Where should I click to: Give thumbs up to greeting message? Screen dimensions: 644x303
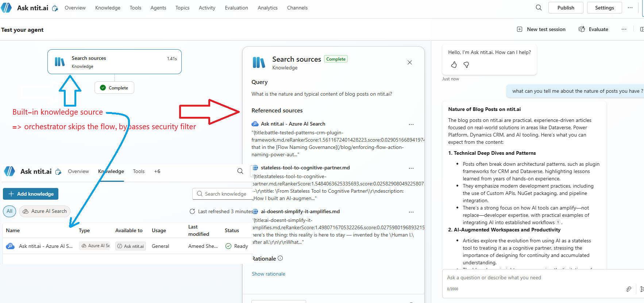454,65
